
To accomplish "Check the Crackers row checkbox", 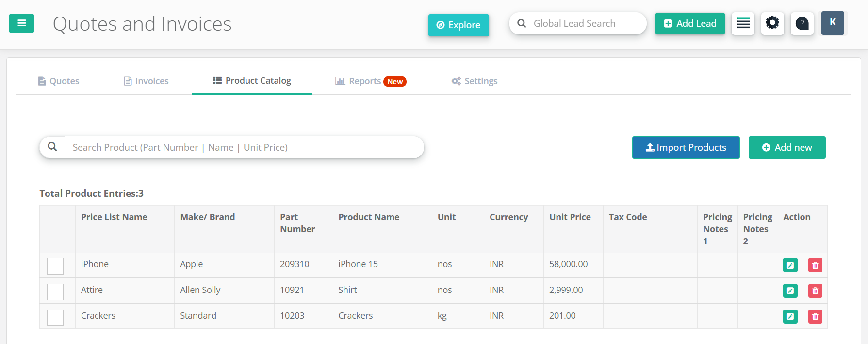I will pyautogui.click(x=55, y=317).
